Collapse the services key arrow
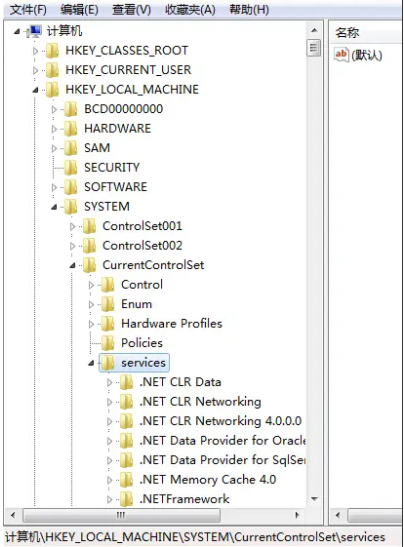The image size is (404, 547). pyautogui.click(x=91, y=364)
